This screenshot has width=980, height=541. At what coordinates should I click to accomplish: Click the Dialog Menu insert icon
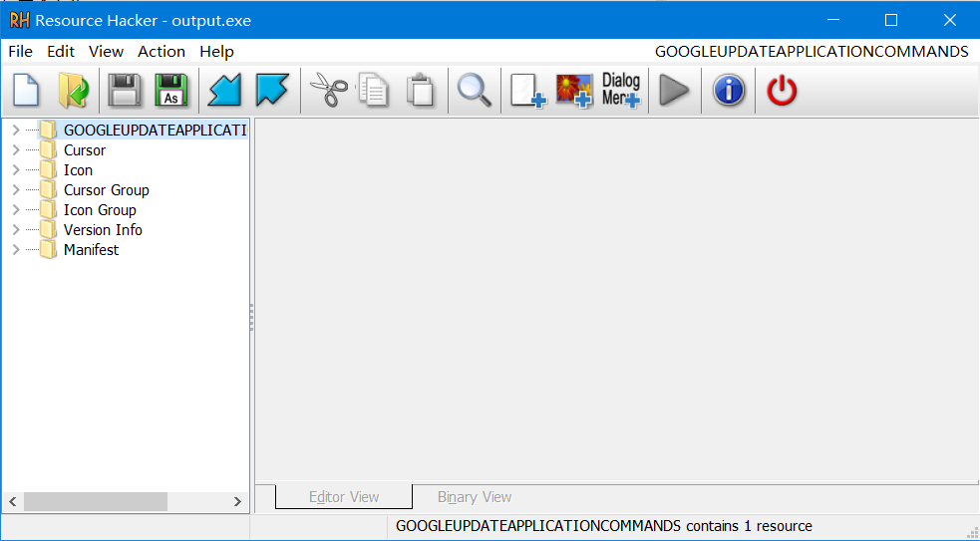coord(620,91)
